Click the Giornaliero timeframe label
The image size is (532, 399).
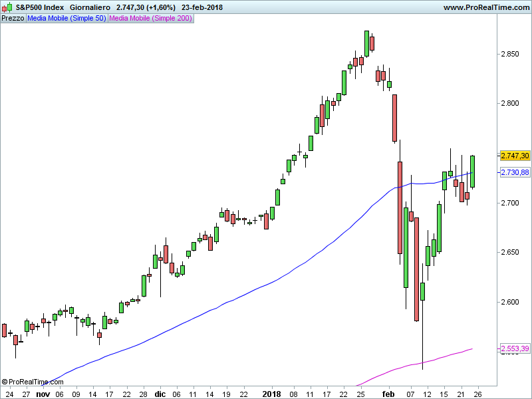point(90,7)
